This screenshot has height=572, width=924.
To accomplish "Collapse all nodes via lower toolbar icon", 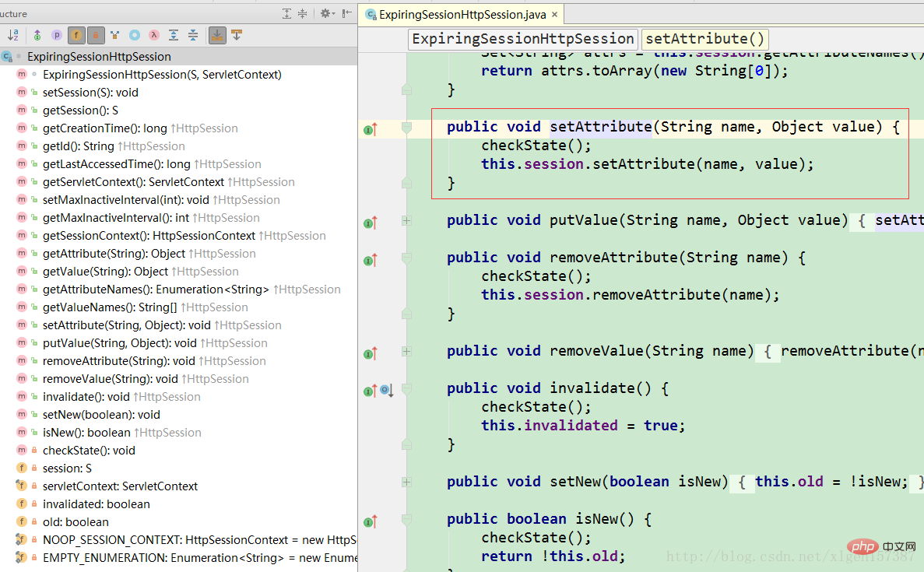I will pos(193,35).
